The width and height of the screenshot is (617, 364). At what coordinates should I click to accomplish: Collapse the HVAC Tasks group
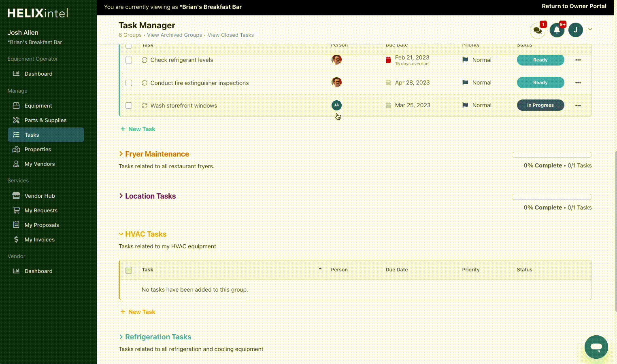pyautogui.click(x=121, y=234)
